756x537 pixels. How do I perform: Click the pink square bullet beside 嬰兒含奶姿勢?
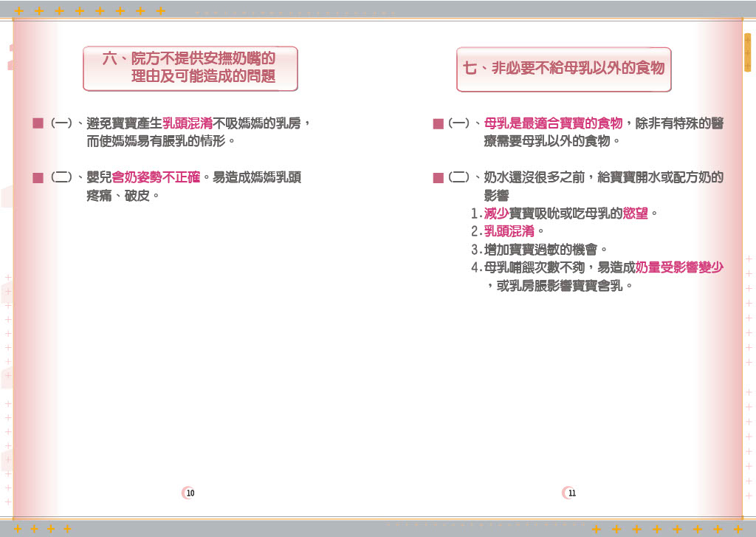click(x=38, y=177)
